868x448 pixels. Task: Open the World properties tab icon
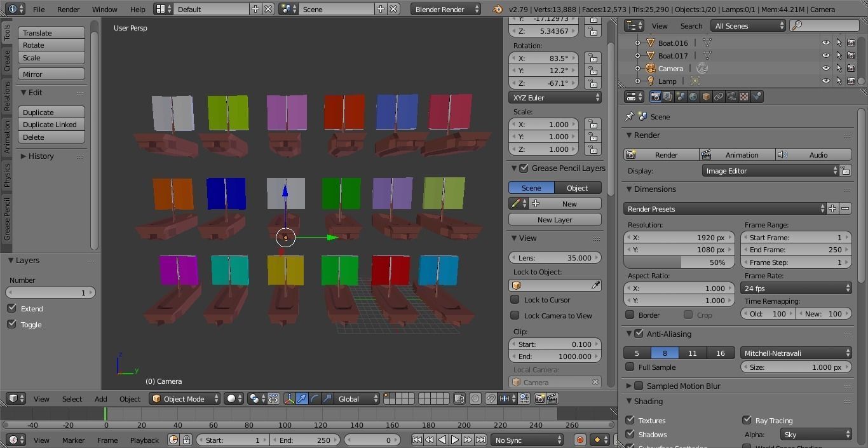coord(693,97)
